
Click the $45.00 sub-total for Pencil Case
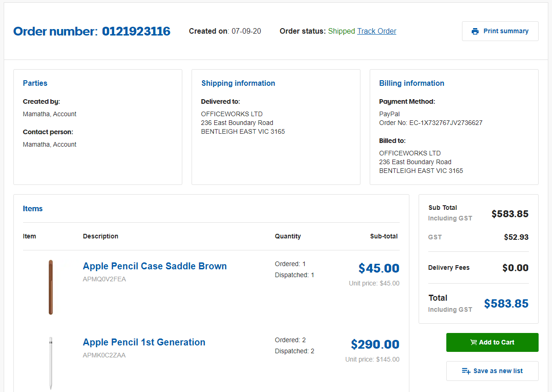tap(379, 268)
